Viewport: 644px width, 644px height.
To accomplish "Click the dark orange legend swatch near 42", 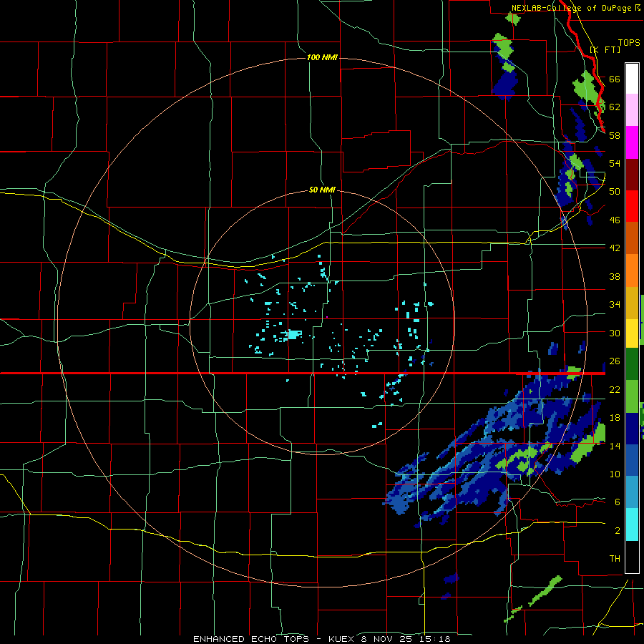I will tap(632, 238).
